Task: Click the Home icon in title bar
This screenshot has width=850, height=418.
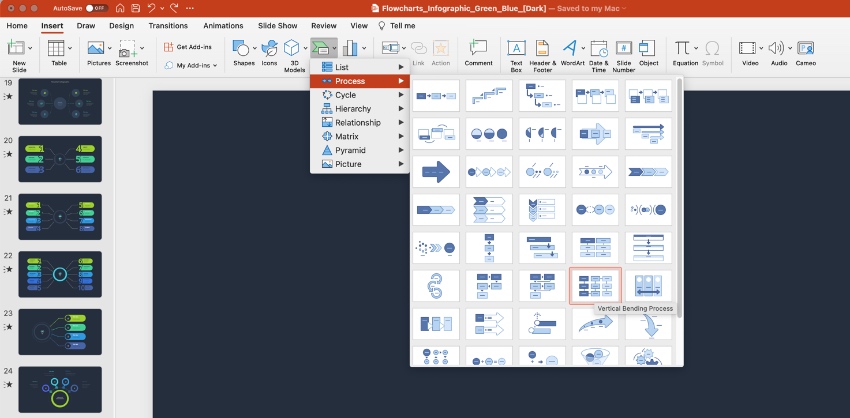Action: pos(120,9)
